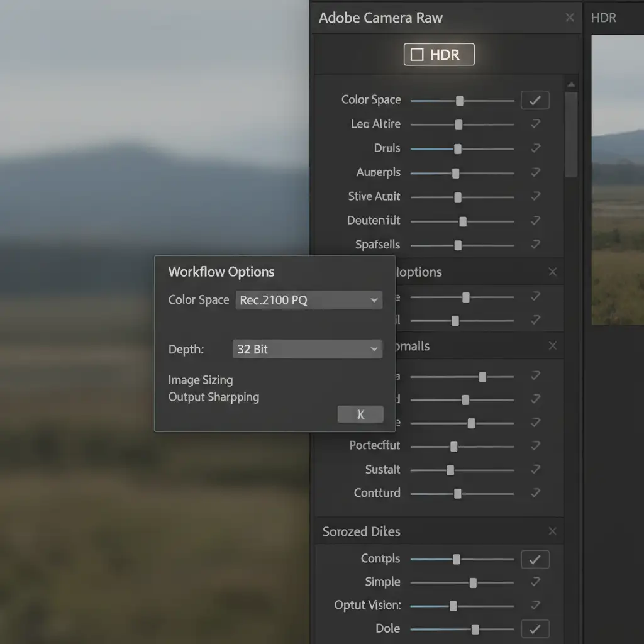The image size is (644, 644).
Task: Toggle the Contpls row checkmark box
Action: click(535, 559)
